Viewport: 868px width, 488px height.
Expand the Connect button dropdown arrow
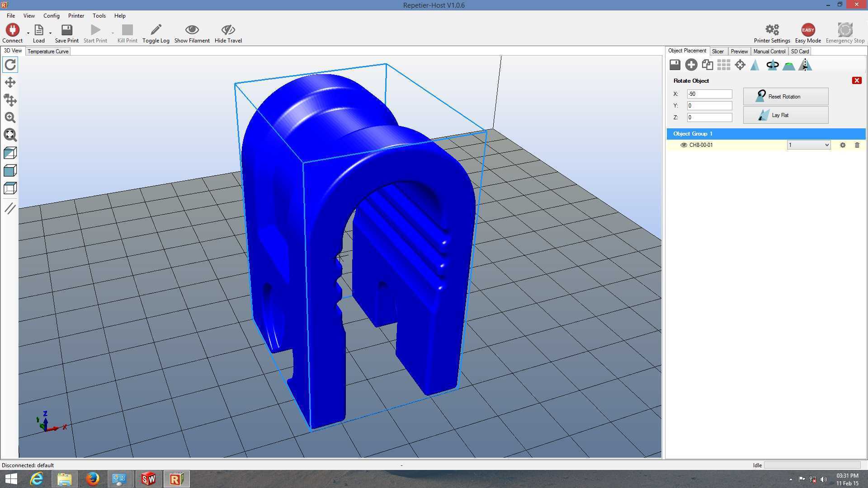(28, 33)
